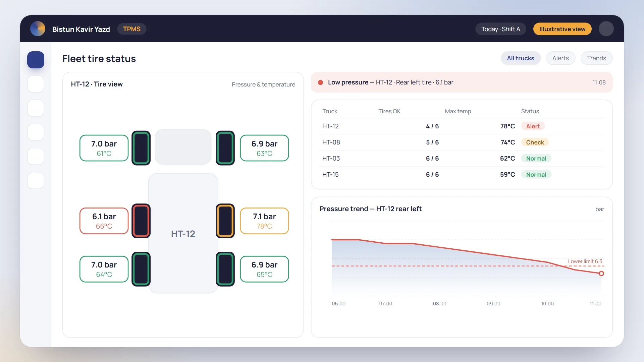The width and height of the screenshot is (644, 362).
Task: Click the front right tire icon
Action: 225,148
